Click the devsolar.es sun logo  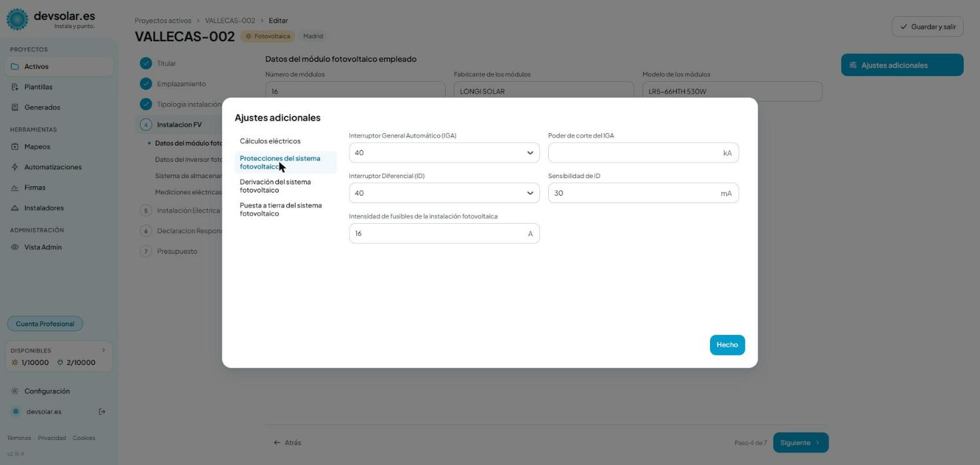coord(17,19)
